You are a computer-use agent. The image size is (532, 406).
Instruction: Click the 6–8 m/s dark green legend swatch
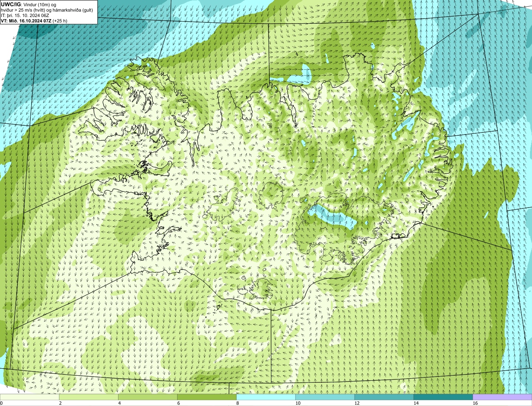coord(207,397)
